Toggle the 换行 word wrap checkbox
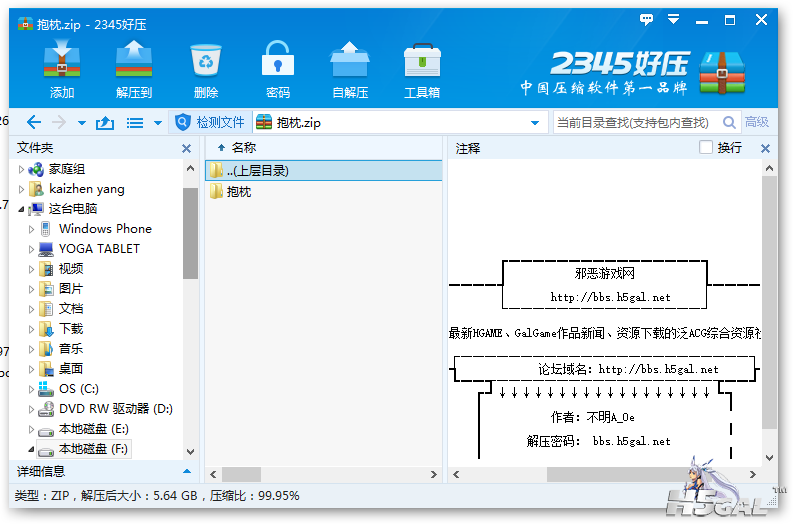 [x=706, y=147]
